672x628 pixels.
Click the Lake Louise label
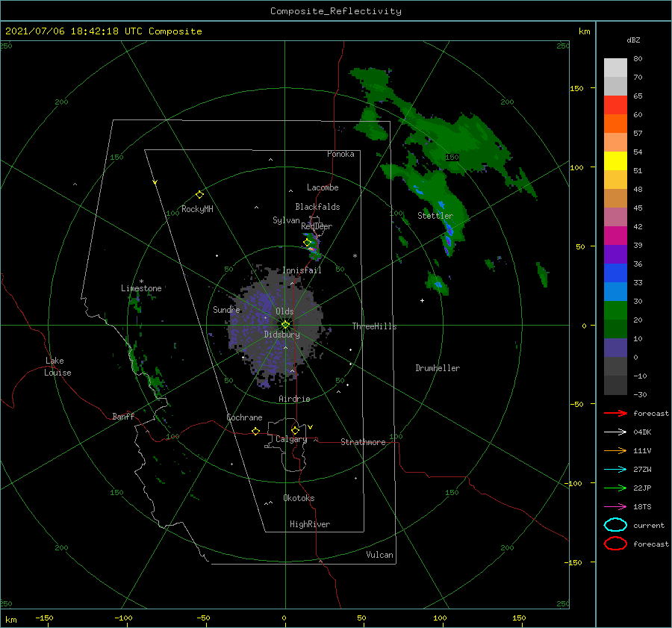tap(57, 367)
